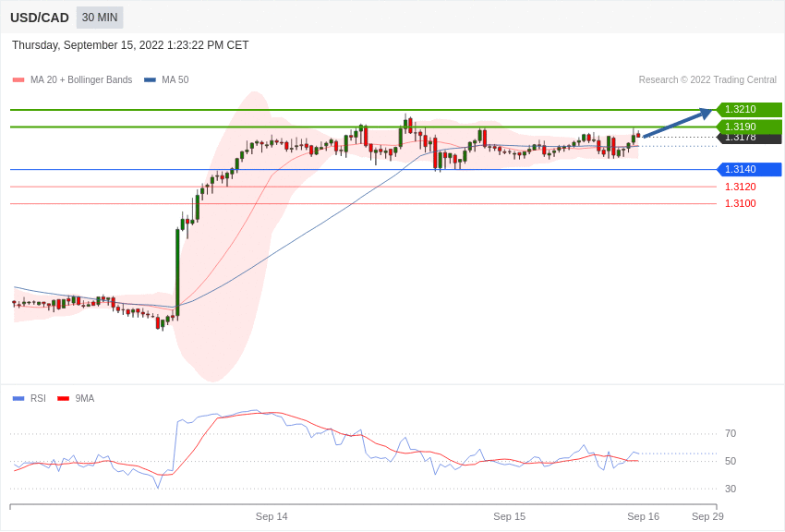Click the blue upward forecast arrow
The image size is (785, 532).
[677, 122]
